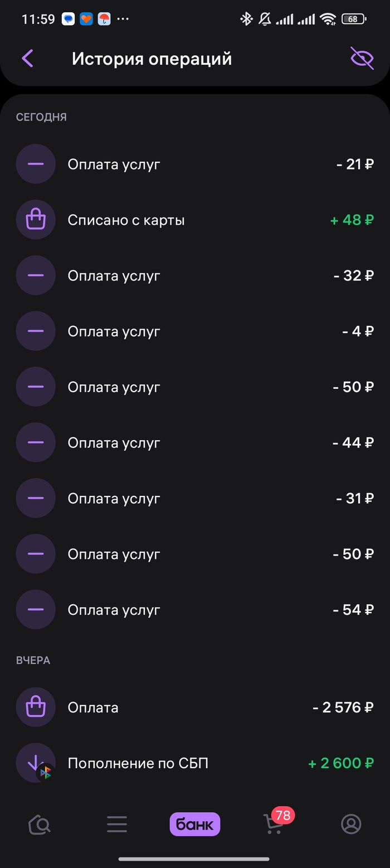Tap the СБП deposit arrow icon
This screenshot has height=868, width=390.
(x=36, y=763)
